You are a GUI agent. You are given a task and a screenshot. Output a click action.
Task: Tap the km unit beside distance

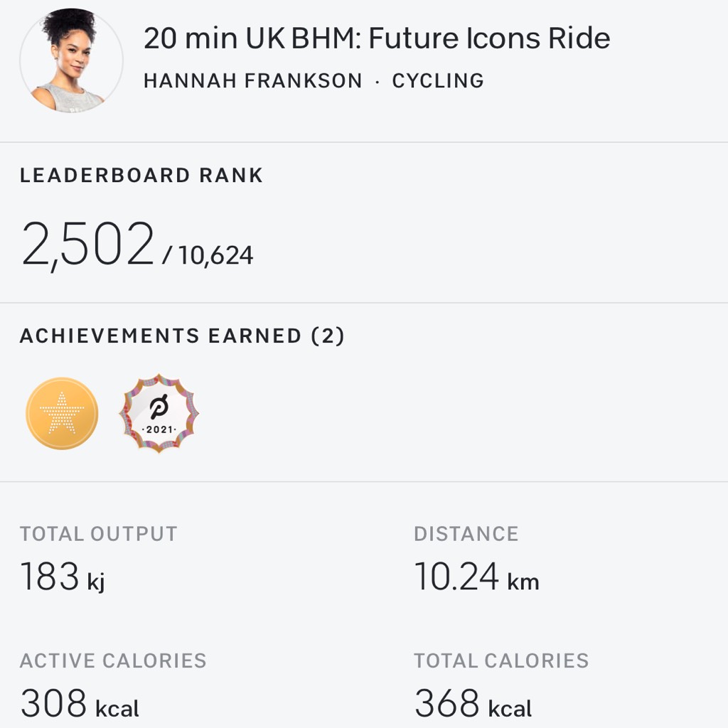pos(523,582)
